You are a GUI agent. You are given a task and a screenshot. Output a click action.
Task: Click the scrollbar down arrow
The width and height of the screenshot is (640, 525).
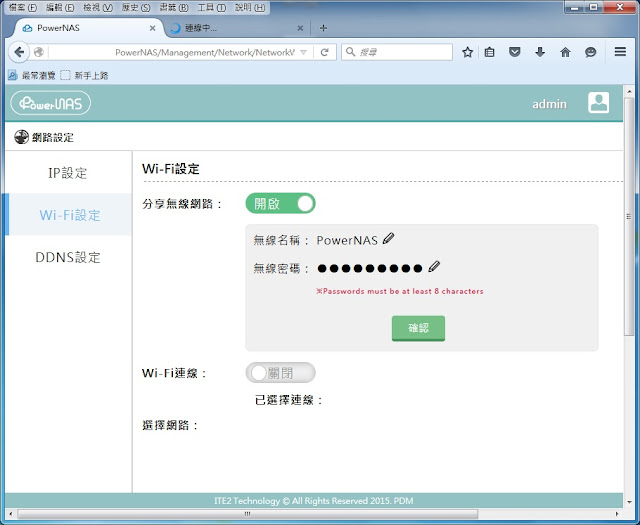click(x=629, y=502)
